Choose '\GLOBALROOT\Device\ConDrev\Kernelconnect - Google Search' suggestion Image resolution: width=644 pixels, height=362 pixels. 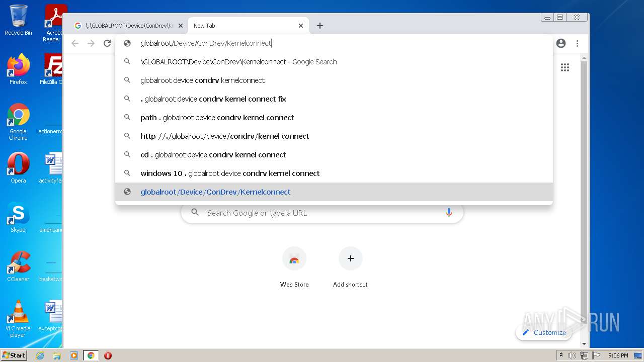[x=334, y=62]
